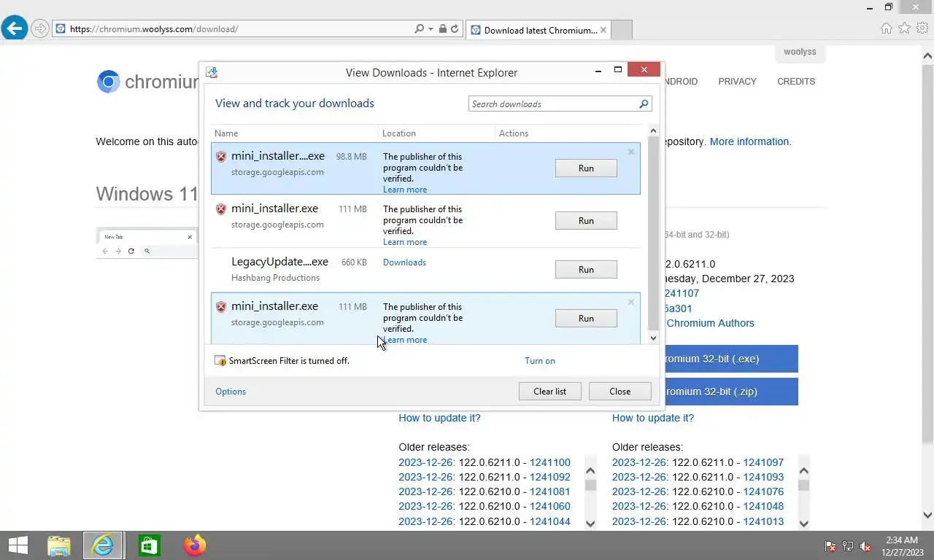Screen dimensions: 934x560
Task: Open Windows Start button
Action: point(18,545)
